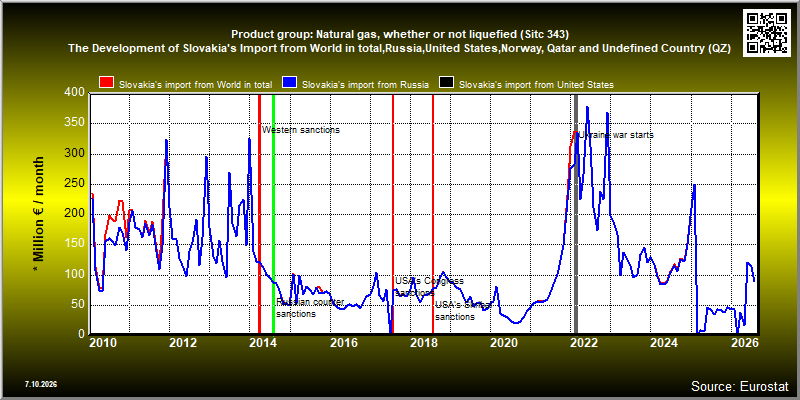Click the green vertical marker line

point(273,214)
